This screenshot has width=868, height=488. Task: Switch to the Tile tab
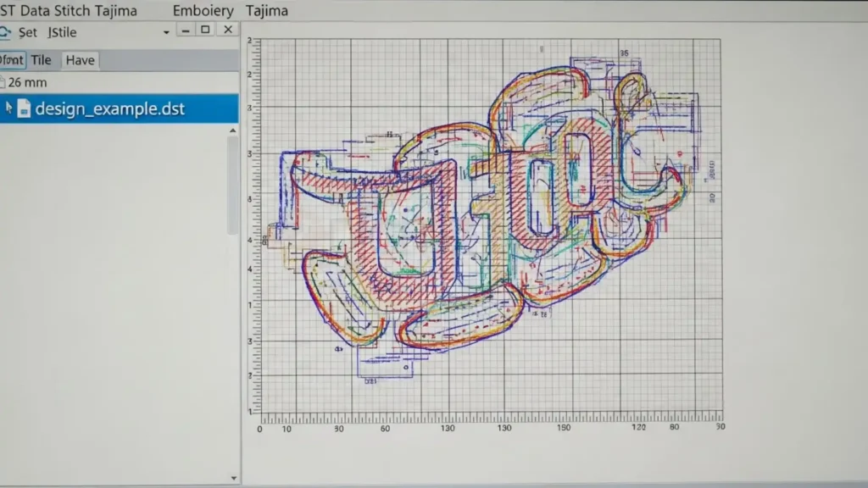point(42,60)
